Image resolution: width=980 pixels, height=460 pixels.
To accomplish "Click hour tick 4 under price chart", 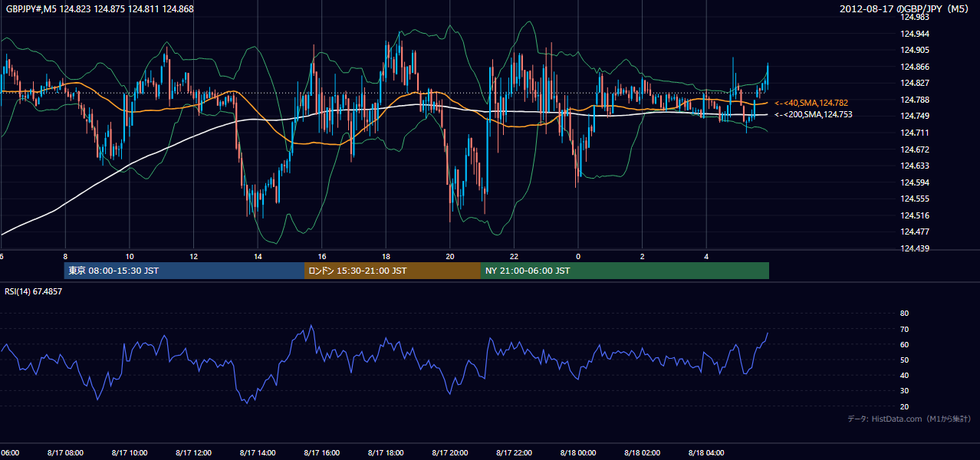I will pos(706,256).
